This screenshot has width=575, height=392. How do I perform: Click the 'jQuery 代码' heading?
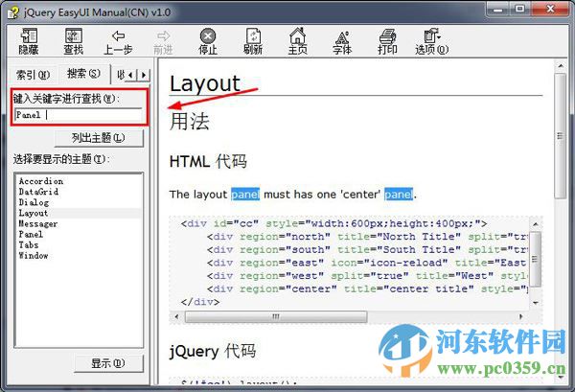(x=213, y=351)
